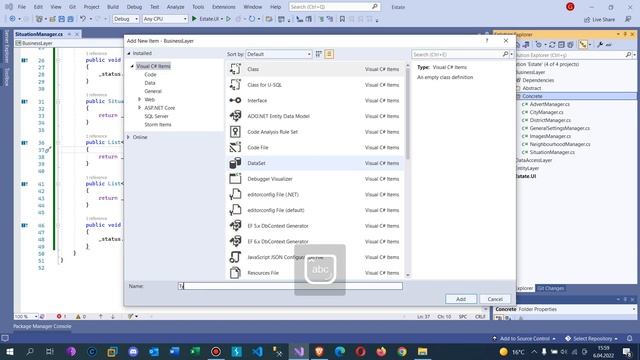Click the template list vertical scrollbar
Image resolution: width=640 pixels, height=360 pixels.
point(407,170)
